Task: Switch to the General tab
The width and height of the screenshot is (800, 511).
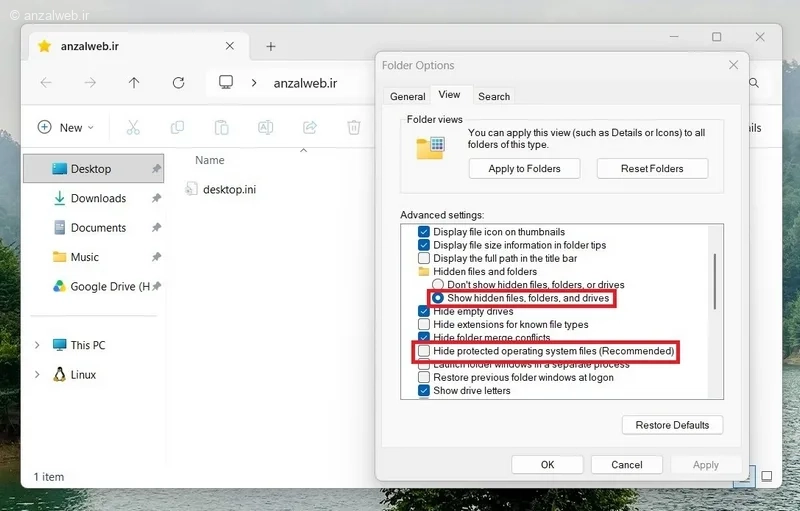Action: click(x=407, y=96)
